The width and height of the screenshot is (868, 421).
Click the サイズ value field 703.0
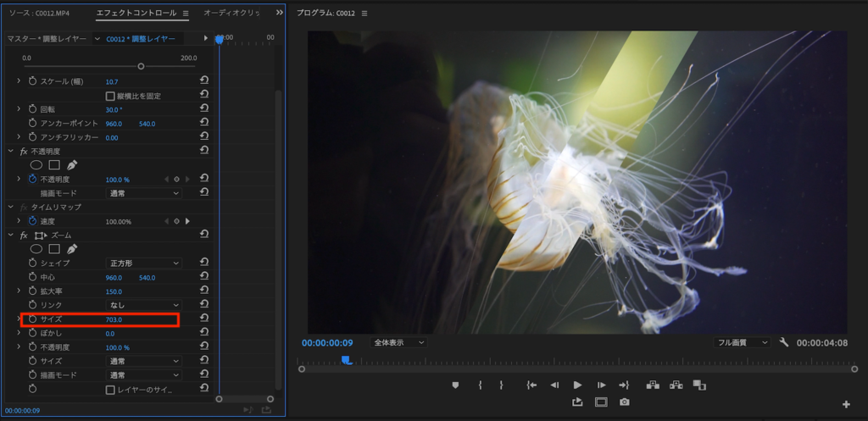pyautogui.click(x=114, y=319)
